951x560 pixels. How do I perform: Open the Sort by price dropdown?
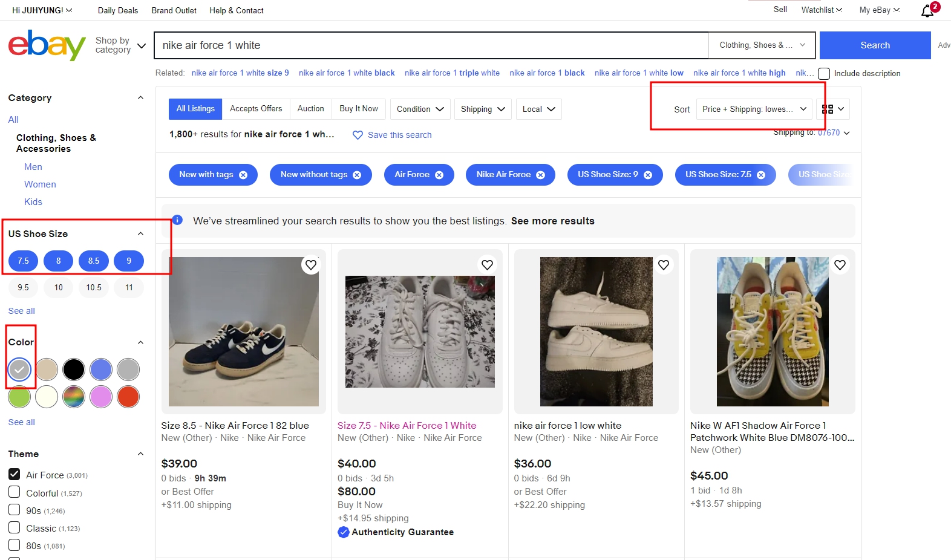click(x=754, y=109)
